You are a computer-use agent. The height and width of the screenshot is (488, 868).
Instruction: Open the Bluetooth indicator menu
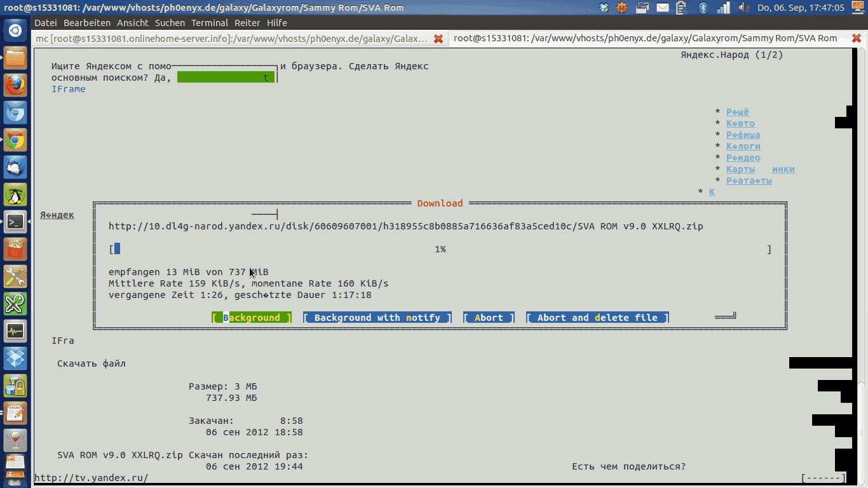(x=703, y=8)
